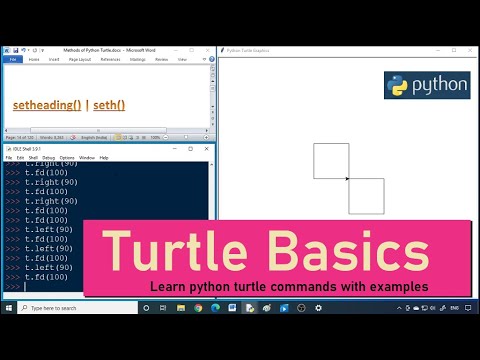Open Settings gear on the taskbar
This screenshot has width=480, height=360.
[x=318, y=308]
